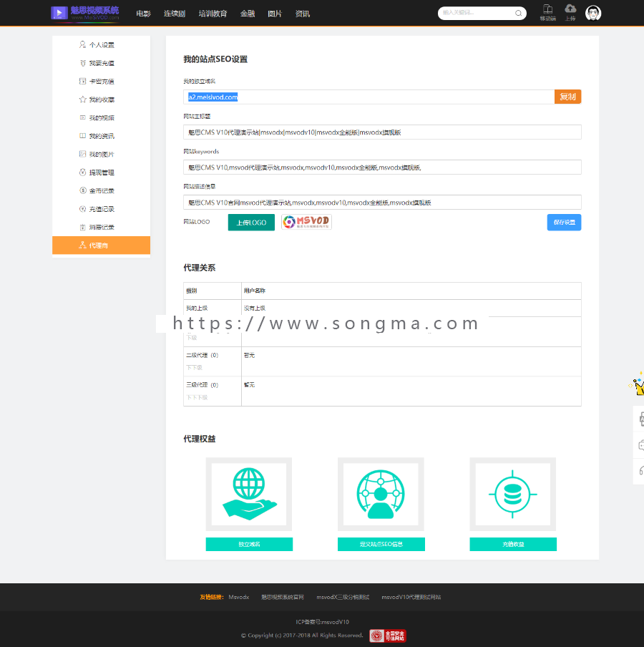Image resolution: width=644 pixels, height=647 pixels.
Task: Click the 网站描述信息 input field
Action: point(382,202)
